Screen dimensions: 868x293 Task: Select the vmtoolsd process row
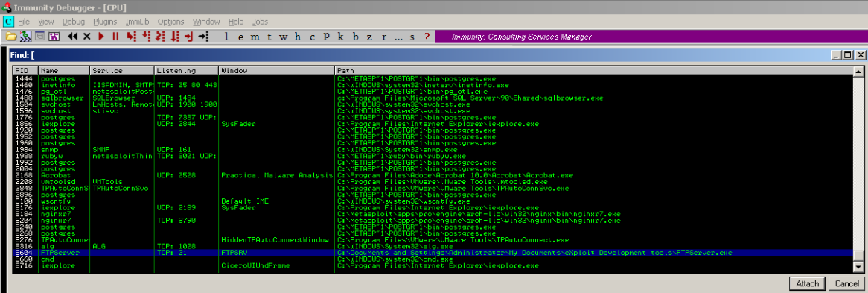click(433, 182)
